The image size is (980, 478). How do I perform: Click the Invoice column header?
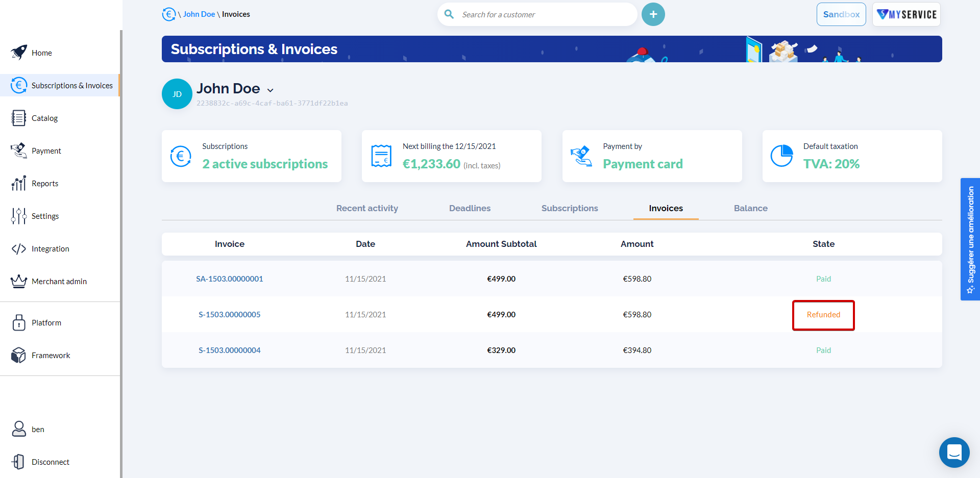point(230,244)
